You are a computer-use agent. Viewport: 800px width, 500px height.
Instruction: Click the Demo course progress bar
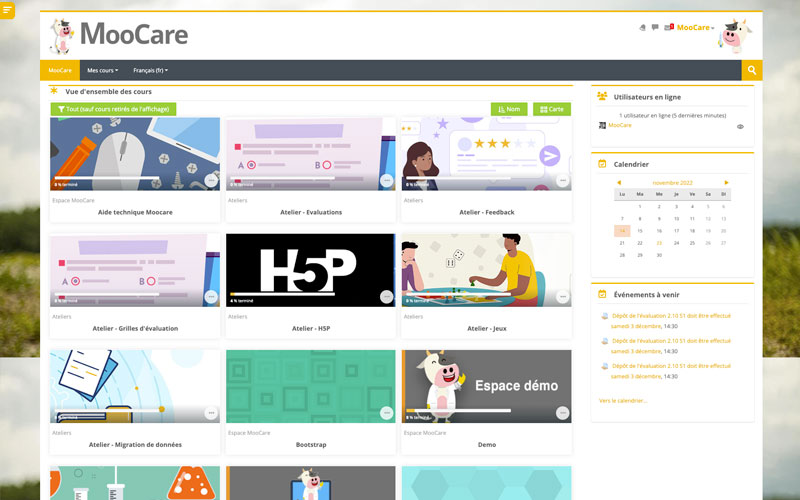[458, 410]
